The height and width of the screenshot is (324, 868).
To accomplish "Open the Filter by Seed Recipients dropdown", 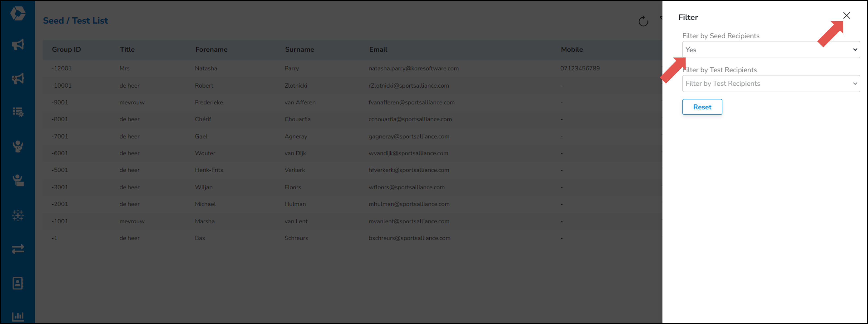I will 771,49.
